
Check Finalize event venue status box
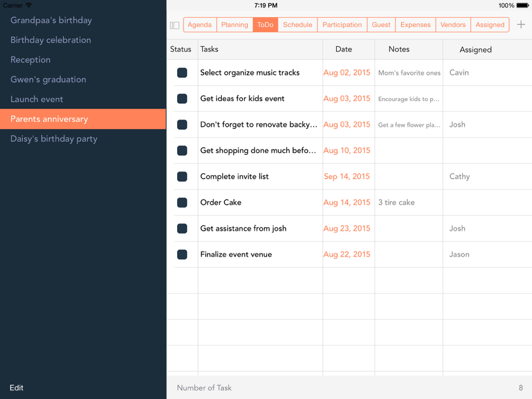point(182,254)
